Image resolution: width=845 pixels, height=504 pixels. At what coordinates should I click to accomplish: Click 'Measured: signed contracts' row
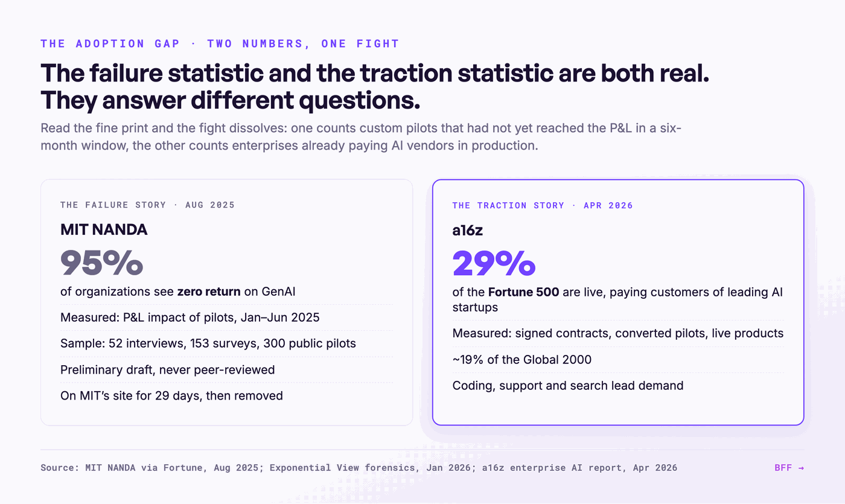pos(618,333)
